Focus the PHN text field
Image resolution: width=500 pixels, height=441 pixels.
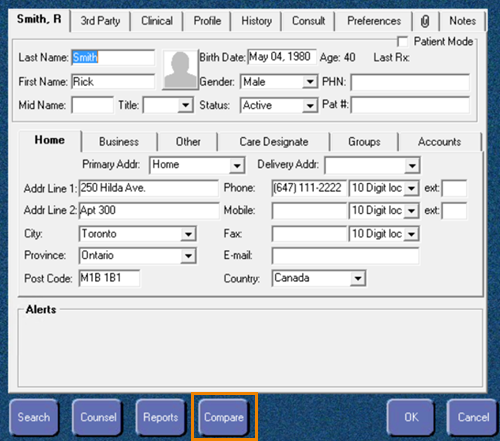[410, 82]
